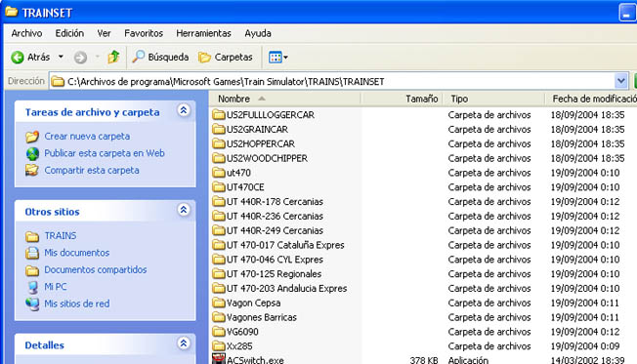Click the Up one level folder icon
Screen dimensions: 637x364
pyautogui.click(x=113, y=57)
